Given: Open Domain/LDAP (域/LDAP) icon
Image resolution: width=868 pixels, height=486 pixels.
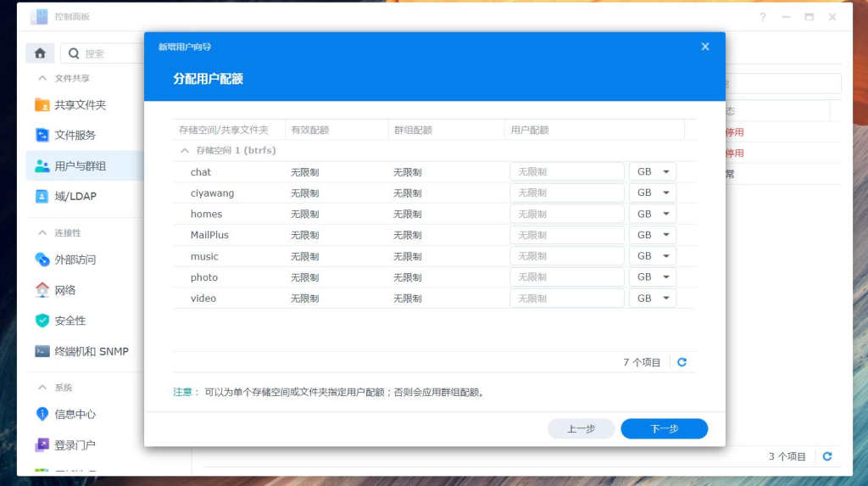Looking at the screenshot, I should point(42,196).
